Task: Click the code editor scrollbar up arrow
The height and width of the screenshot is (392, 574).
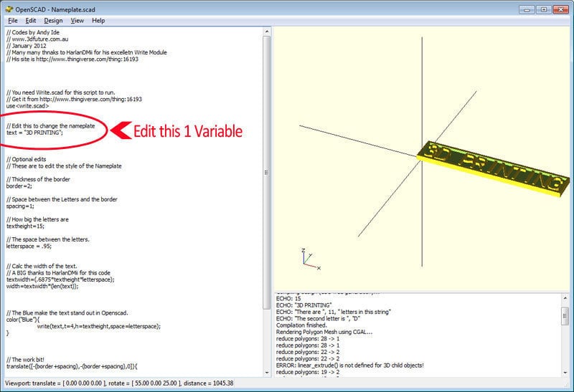Action: coord(267,32)
